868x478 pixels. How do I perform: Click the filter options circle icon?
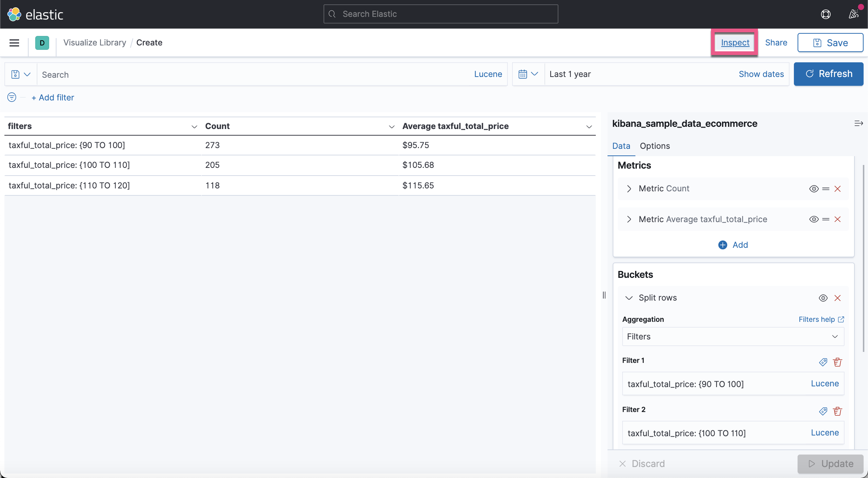[x=12, y=97]
